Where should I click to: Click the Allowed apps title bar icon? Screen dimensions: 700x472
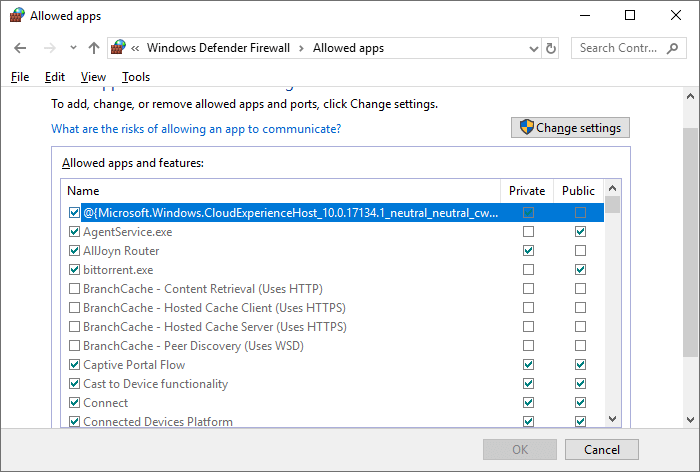(16, 16)
